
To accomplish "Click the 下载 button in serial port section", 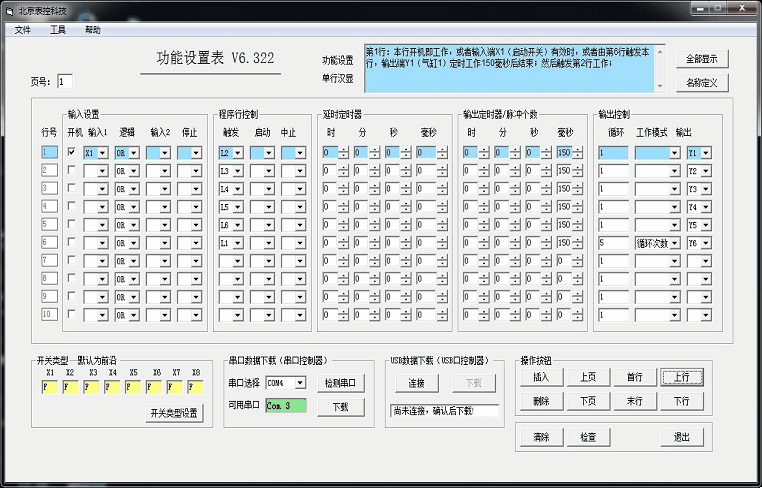I will 340,407.
